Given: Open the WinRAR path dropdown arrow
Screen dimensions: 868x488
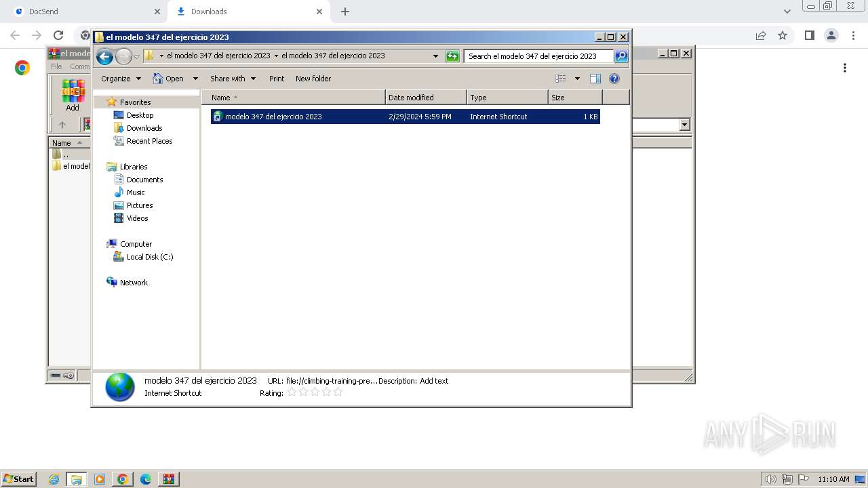Looking at the screenshot, I should point(684,125).
